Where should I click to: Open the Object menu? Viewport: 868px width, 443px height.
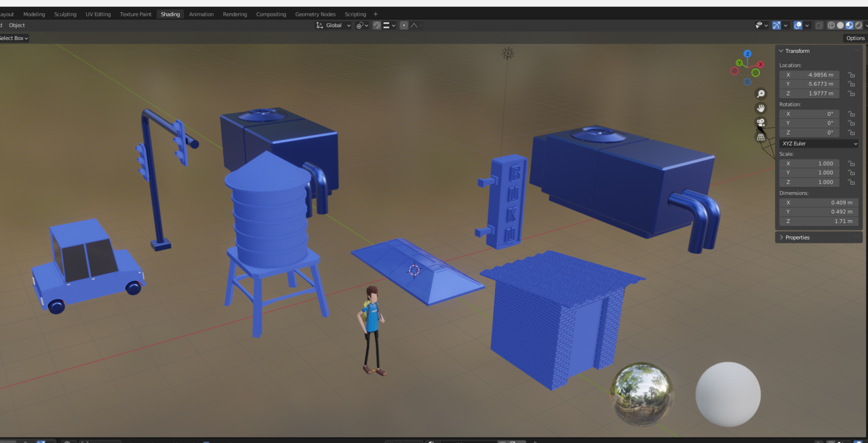(17, 25)
